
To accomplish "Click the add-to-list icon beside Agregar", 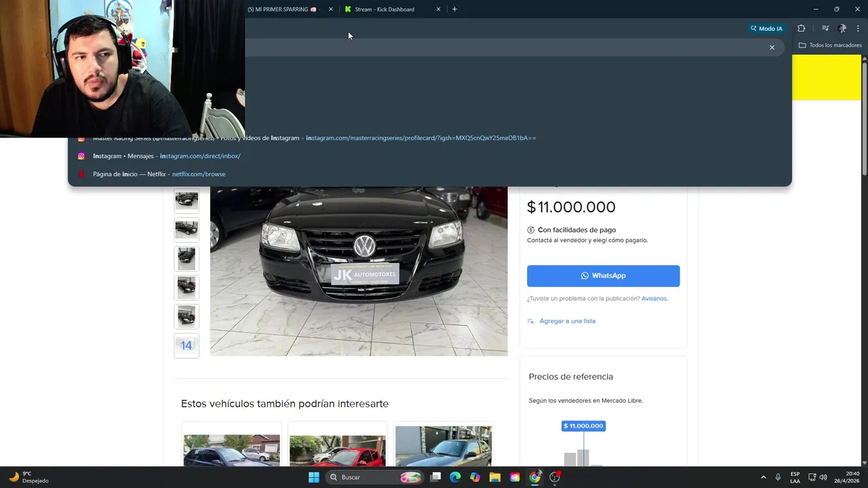I will 531,321.
